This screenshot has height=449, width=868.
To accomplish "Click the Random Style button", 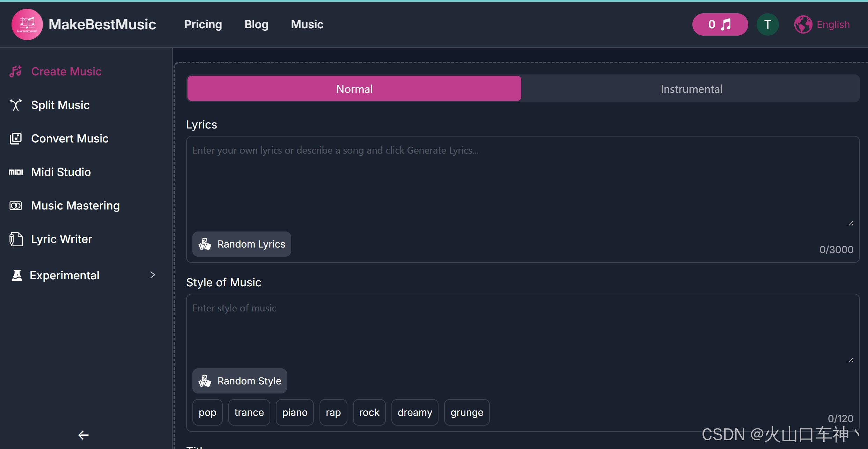I will point(240,381).
